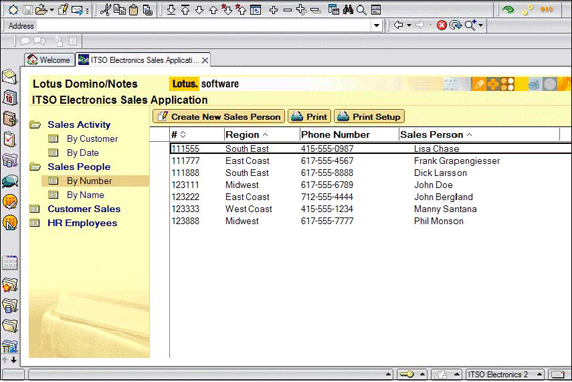This screenshot has height=382, width=572.
Task: Click the send mail toolbar icon
Action: click(77, 10)
